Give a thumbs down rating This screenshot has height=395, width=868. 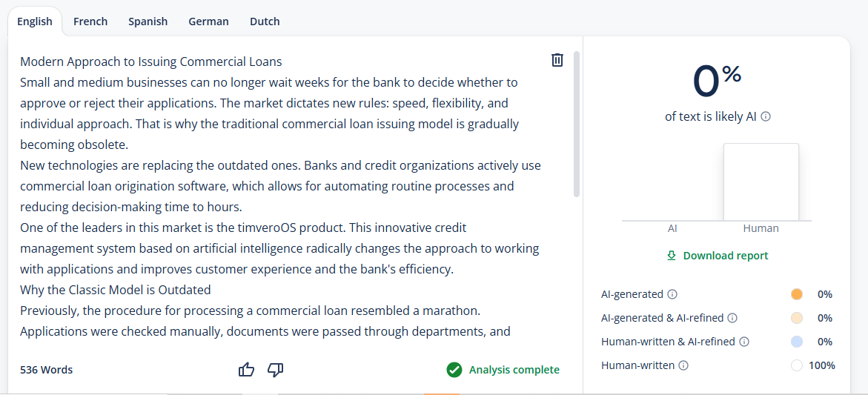point(275,370)
